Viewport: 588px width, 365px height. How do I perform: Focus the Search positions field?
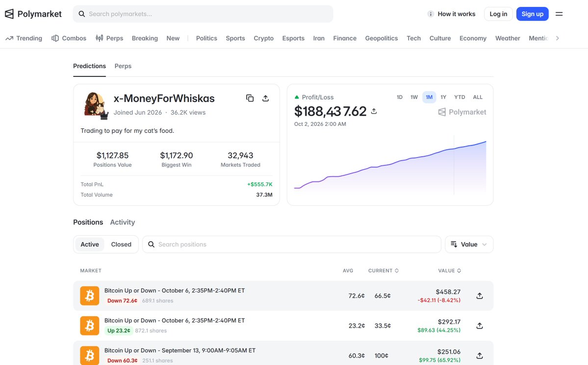pos(292,244)
